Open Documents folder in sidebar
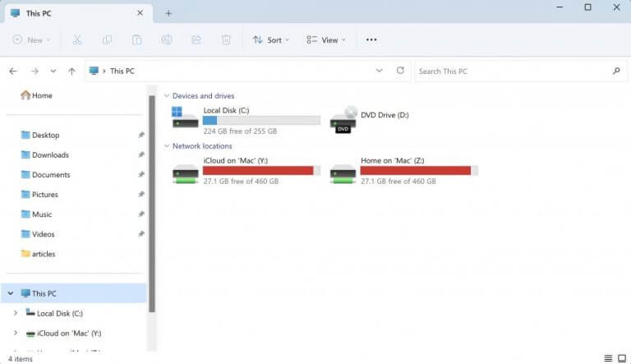631x364 pixels. pos(45,174)
